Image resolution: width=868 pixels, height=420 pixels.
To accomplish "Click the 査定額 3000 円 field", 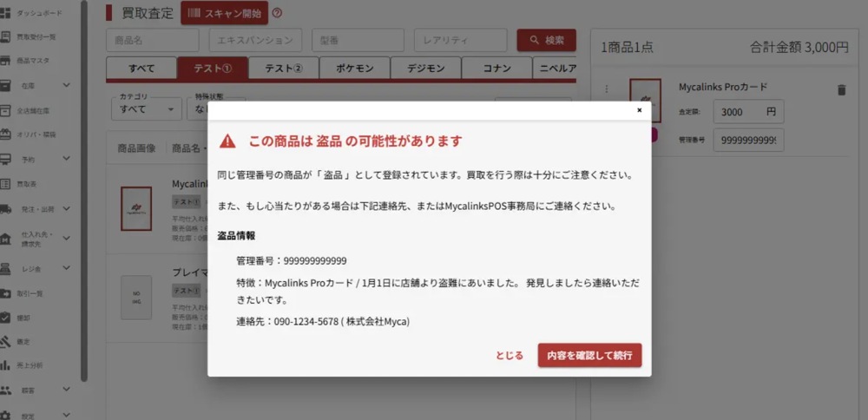I will coord(748,111).
